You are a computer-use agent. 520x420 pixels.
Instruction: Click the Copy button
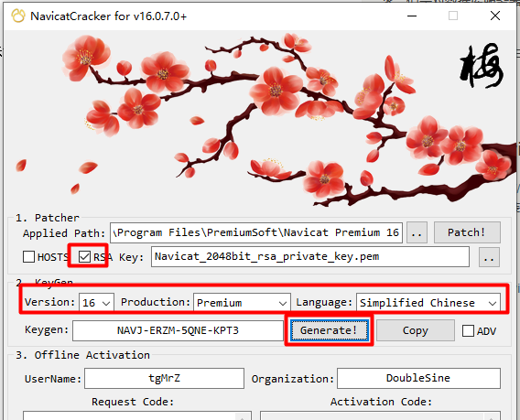[x=416, y=330]
